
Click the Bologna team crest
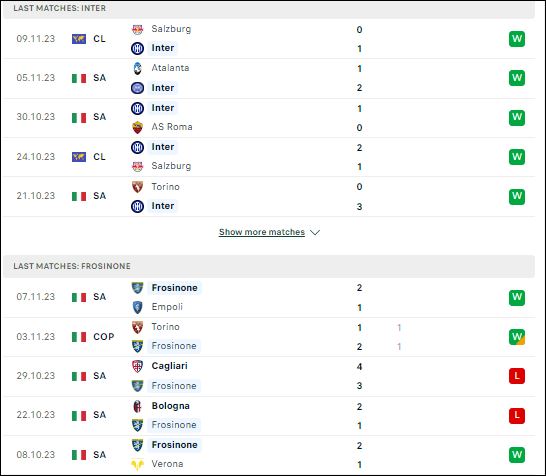point(138,406)
